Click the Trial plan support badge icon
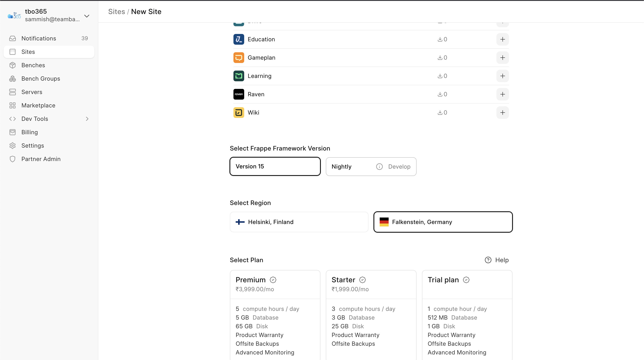This screenshot has height=360, width=644. [x=466, y=280]
